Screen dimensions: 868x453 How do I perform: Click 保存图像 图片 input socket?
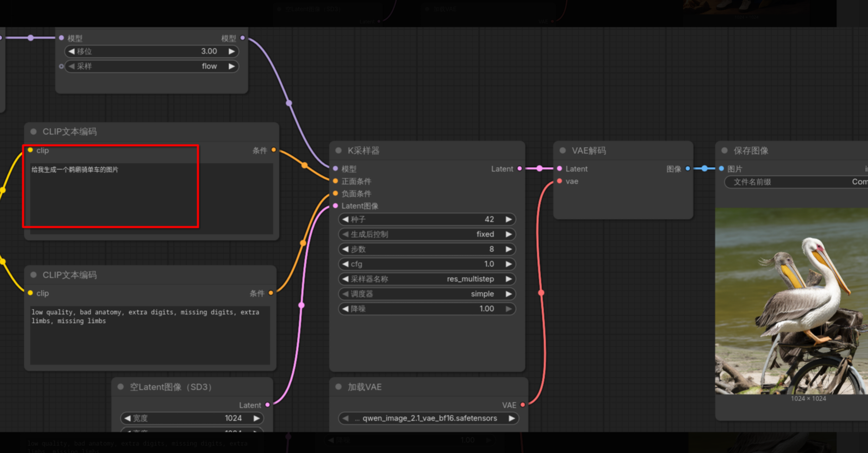click(722, 168)
